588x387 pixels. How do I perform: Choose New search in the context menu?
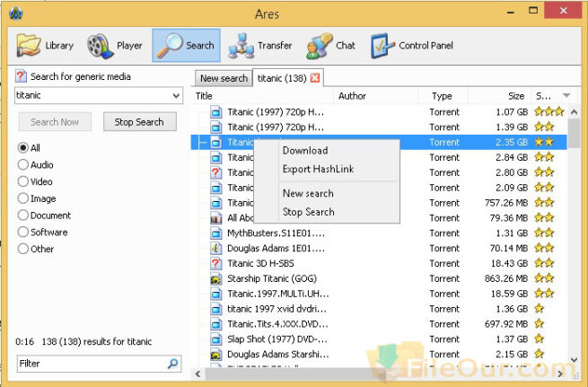pyautogui.click(x=308, y=194)
